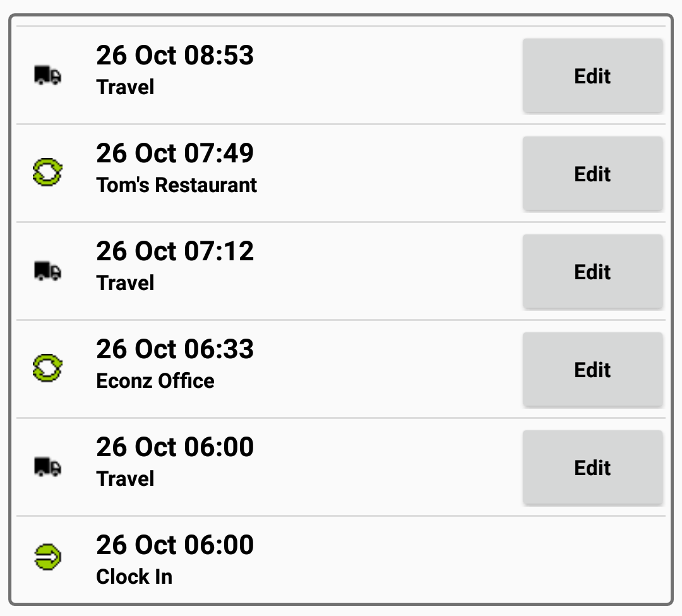Viewport: 682px width, 616px height.
Task: Select the 26 Oct 08:53 timestamp text
Action: click(x=175, y=56)
